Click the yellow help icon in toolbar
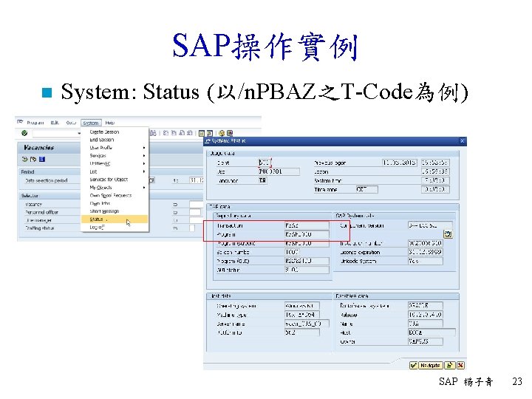This screenshot has width=532, height=399. coord(222,133)
